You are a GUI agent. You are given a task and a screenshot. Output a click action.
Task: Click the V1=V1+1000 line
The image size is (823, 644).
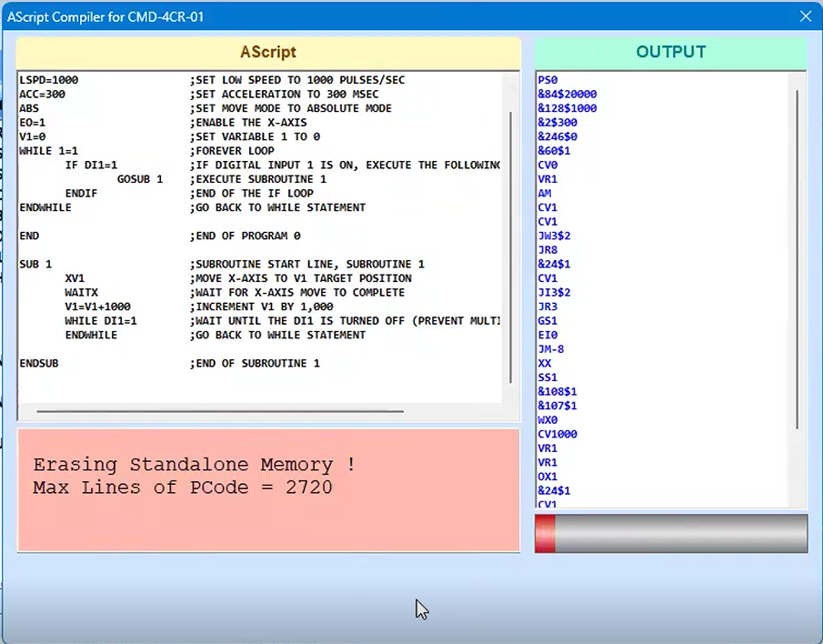[97, 307]
